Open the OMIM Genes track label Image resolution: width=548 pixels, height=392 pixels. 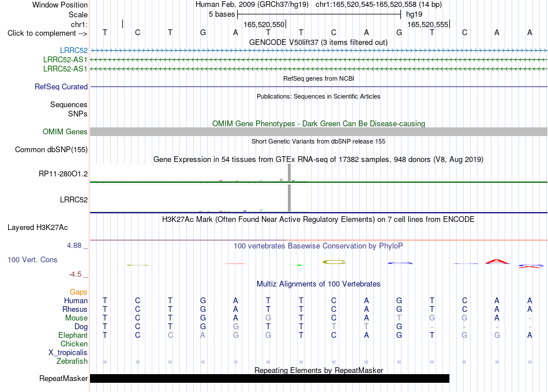pyautogui.click(x=65, y=131)
